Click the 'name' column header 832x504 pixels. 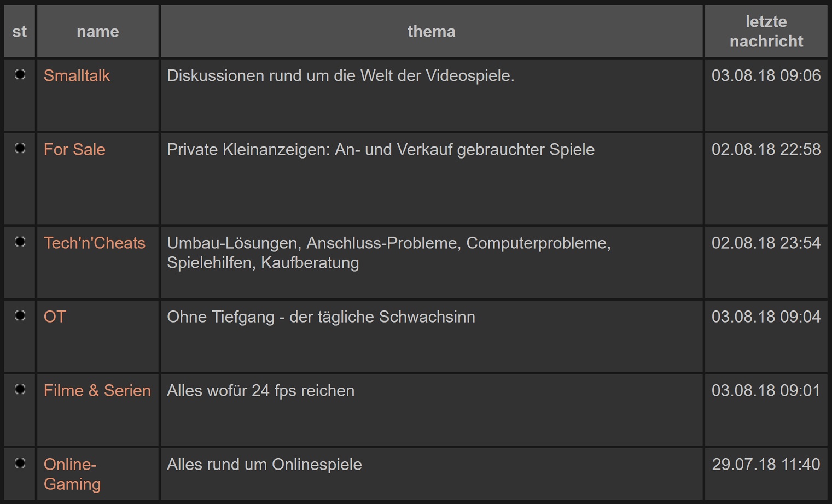pyautogui.click(x=98, y=32)
